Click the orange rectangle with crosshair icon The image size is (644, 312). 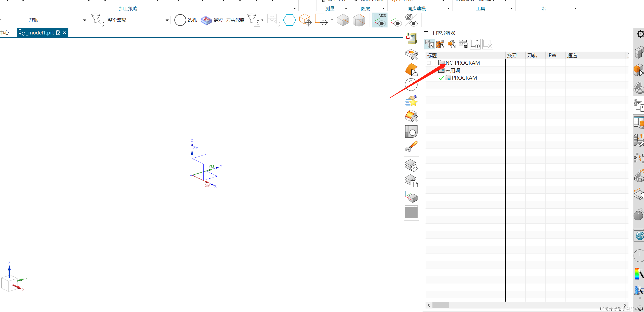(321, 20)
